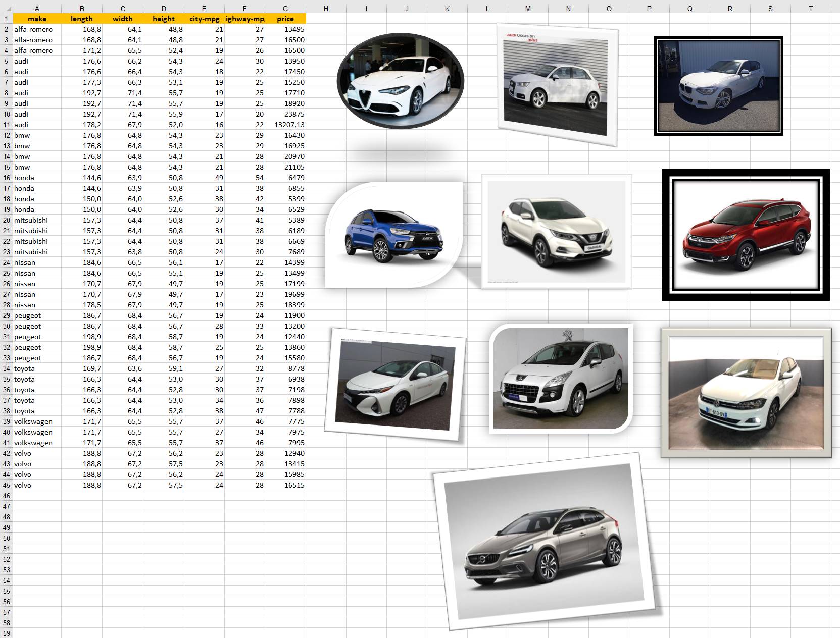Select the tilted white Toyota Prius photo

(x=395, y=385)
